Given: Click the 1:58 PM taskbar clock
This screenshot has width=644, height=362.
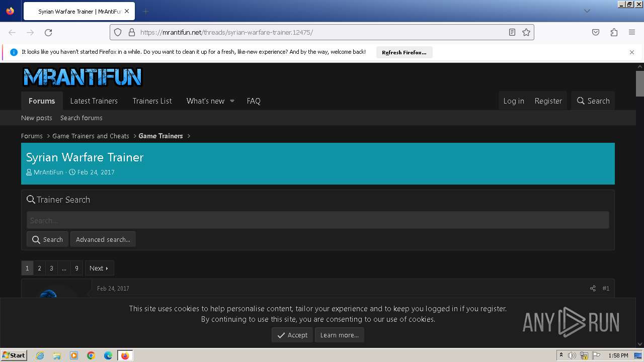Looking at the screenshot, I should click(618, 355).
